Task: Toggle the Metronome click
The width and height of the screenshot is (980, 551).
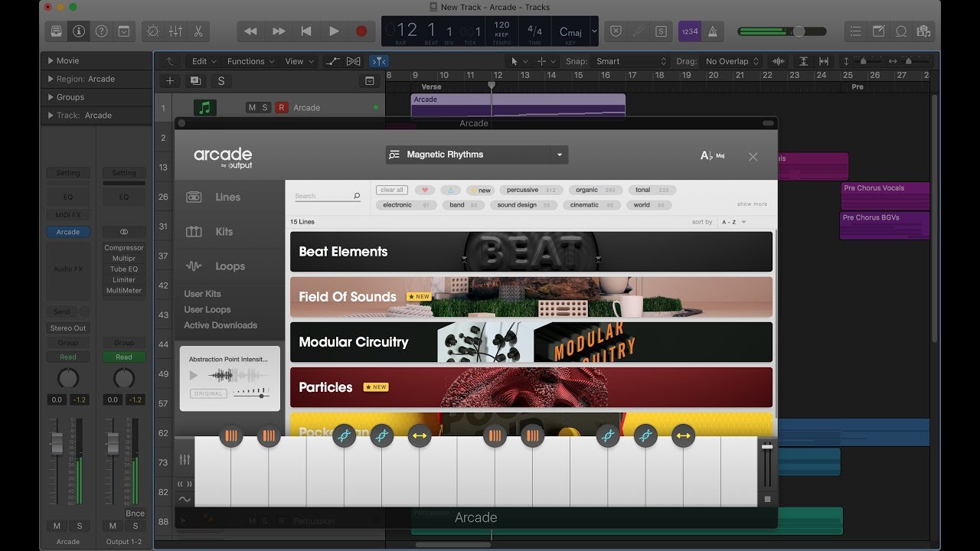Action: click(x=713, y=31)
